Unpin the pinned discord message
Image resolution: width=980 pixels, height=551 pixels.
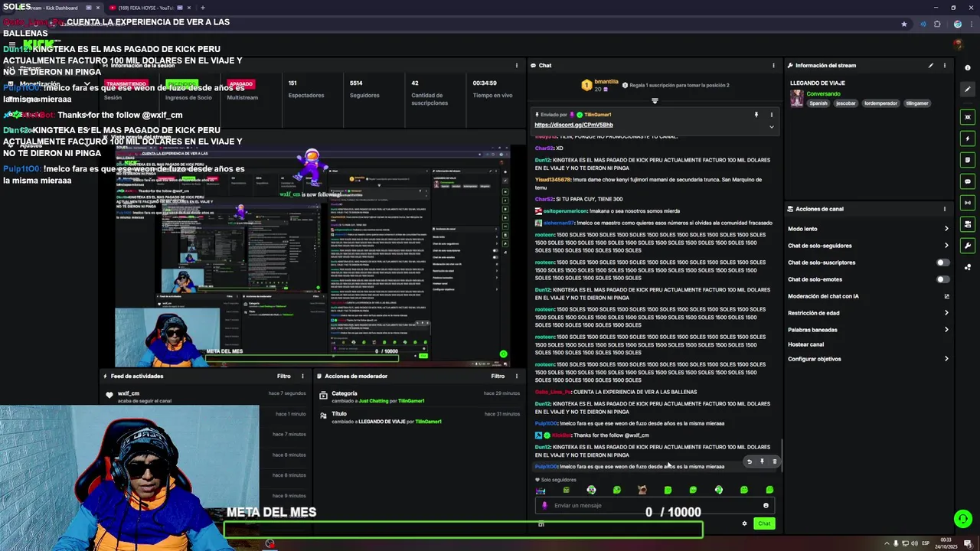point(756,115)
